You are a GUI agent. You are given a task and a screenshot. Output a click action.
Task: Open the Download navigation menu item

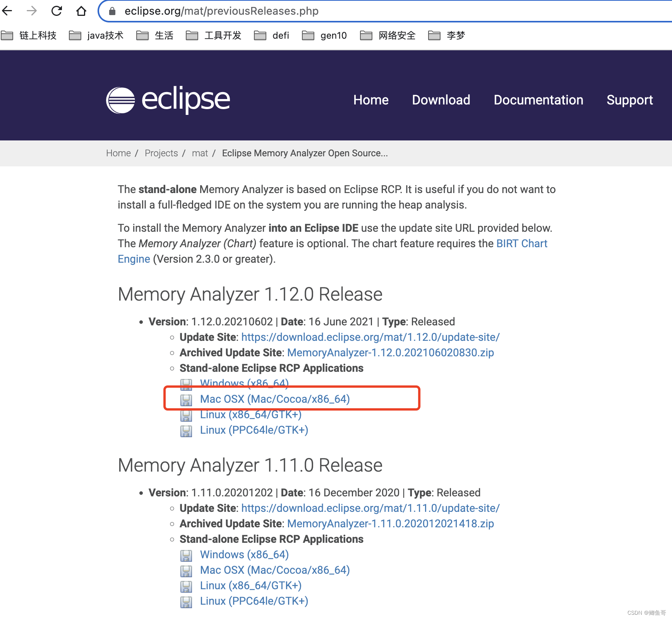pos(441,100)
